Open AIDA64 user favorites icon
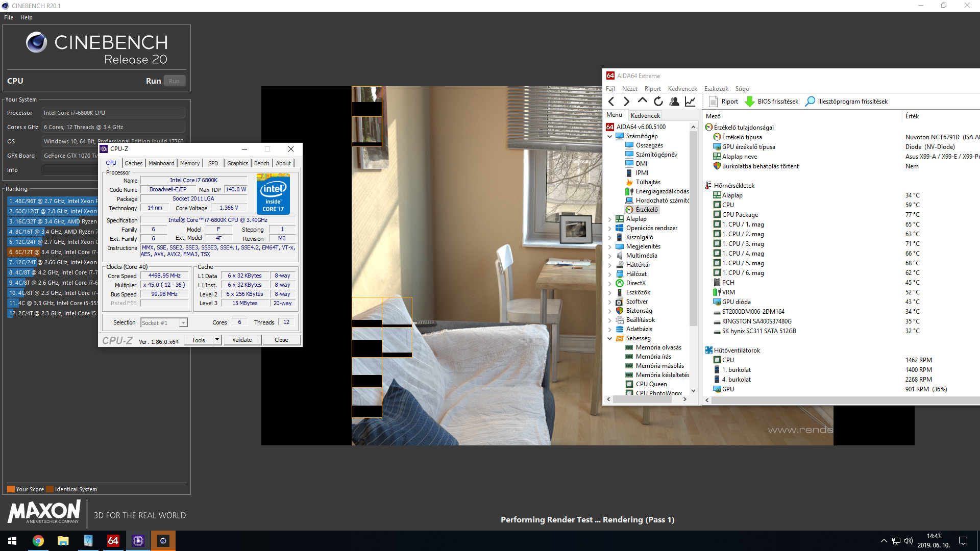The width and height of the screenshot is (980, 551). point(674,102)
